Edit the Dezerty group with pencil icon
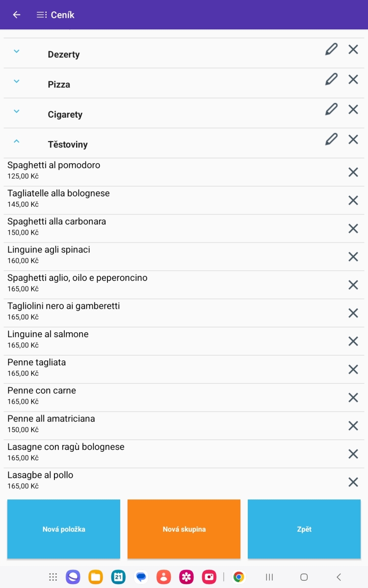This screenshot has width=368, height=588. pos(331,49)
